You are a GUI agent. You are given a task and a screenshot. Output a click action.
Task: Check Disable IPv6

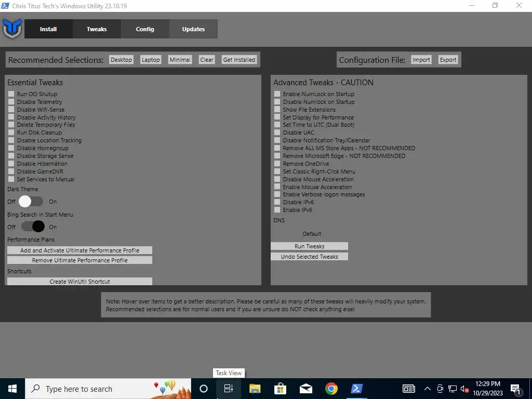(x=277, y=202)
